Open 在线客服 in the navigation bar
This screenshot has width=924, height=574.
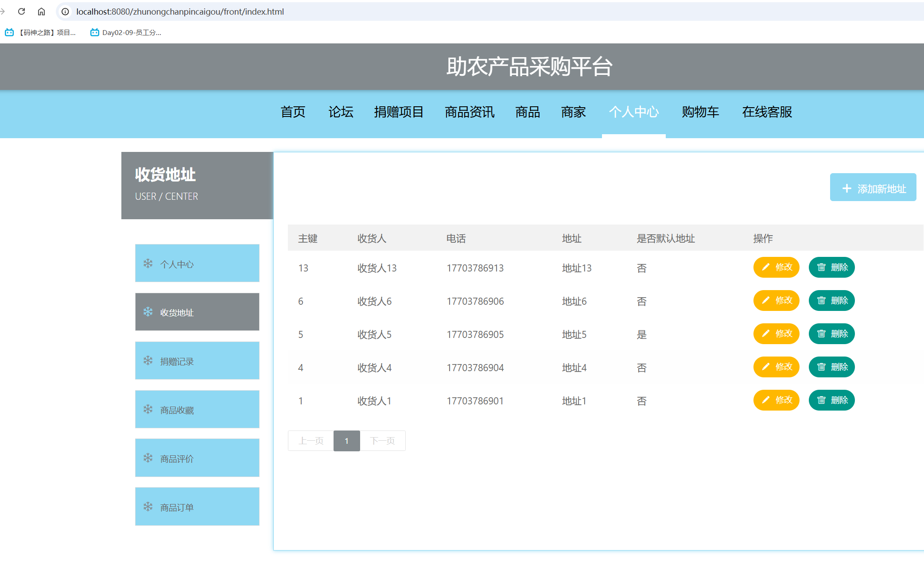(767, 112)
